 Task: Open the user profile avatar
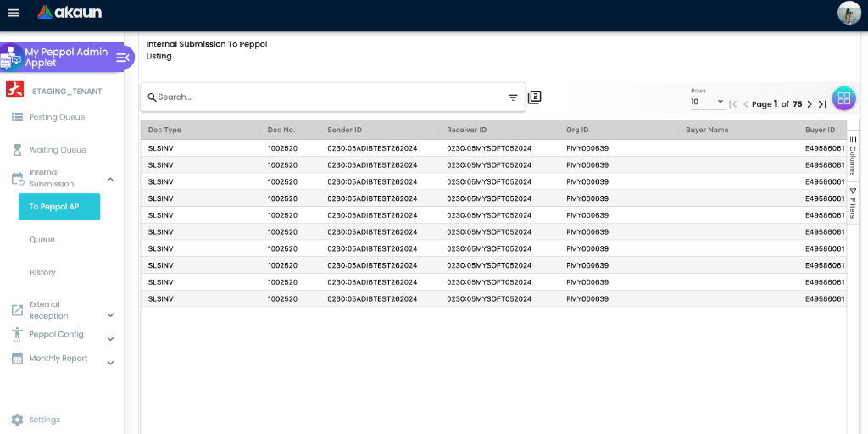click(849, 13)
